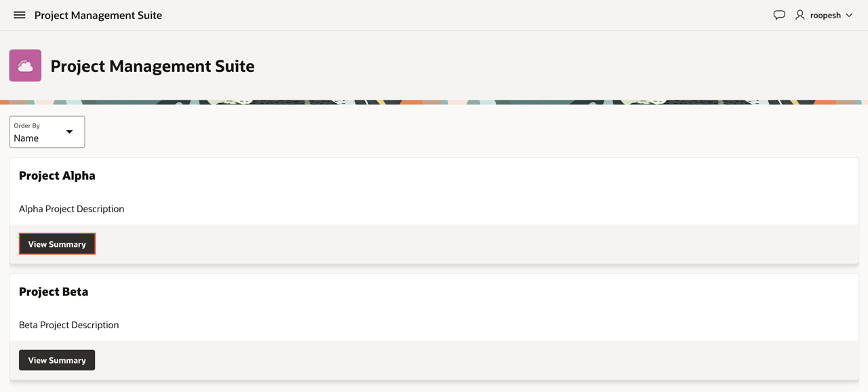Click the 'Project Beta' card heading
Viewport: 868px width, 392px height.
click(x=54, y=292)
